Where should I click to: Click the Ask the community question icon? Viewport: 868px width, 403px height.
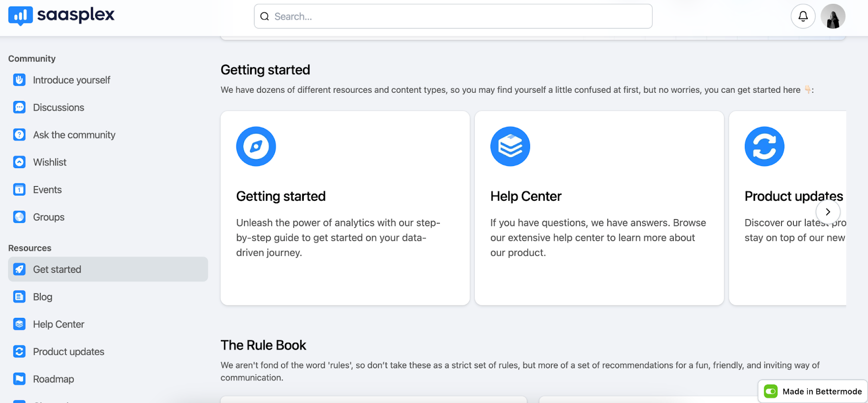[x=20, y=135]
